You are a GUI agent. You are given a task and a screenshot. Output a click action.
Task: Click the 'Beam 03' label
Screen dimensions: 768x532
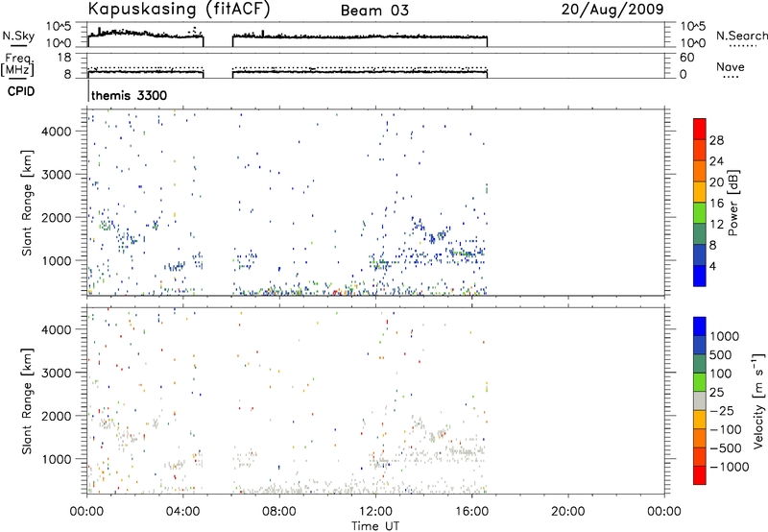[374, 11]
